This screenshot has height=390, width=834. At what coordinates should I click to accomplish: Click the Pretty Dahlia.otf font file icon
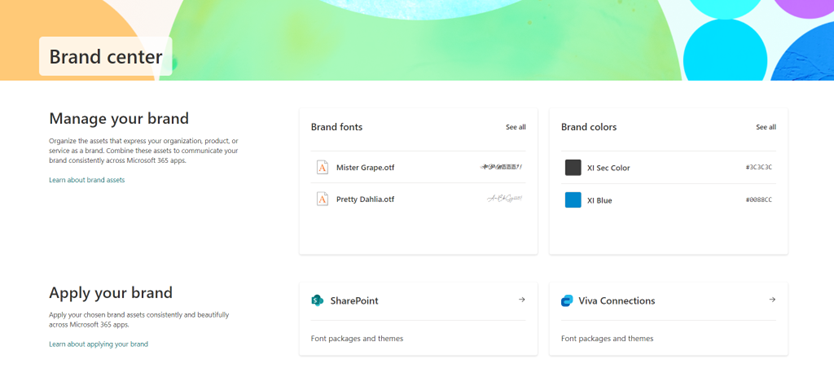(322, 199)
